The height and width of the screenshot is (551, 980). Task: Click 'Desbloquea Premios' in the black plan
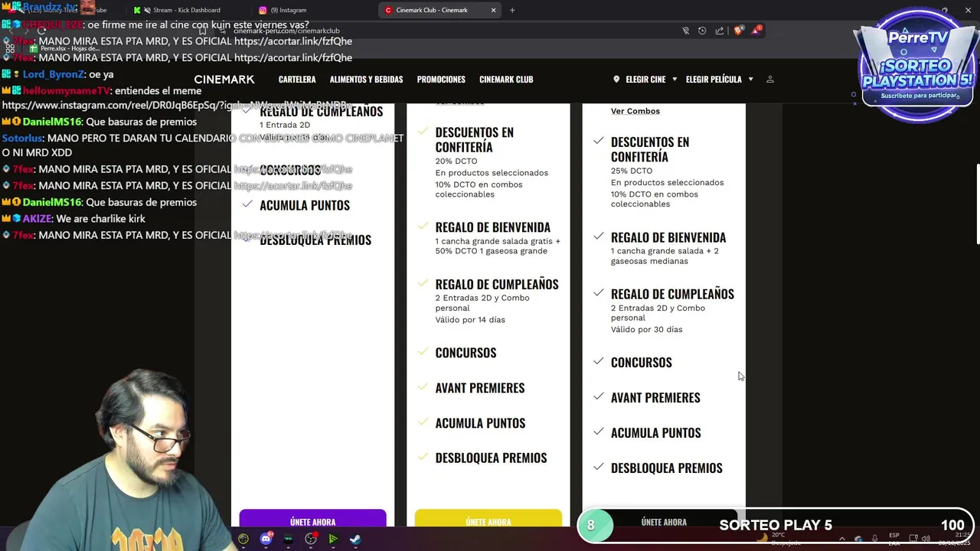[666, 468]
